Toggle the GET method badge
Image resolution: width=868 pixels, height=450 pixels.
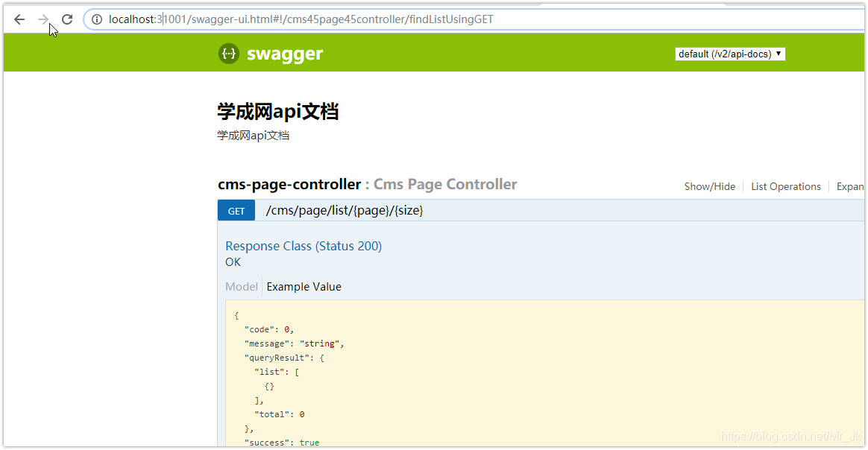coord(236,211)
